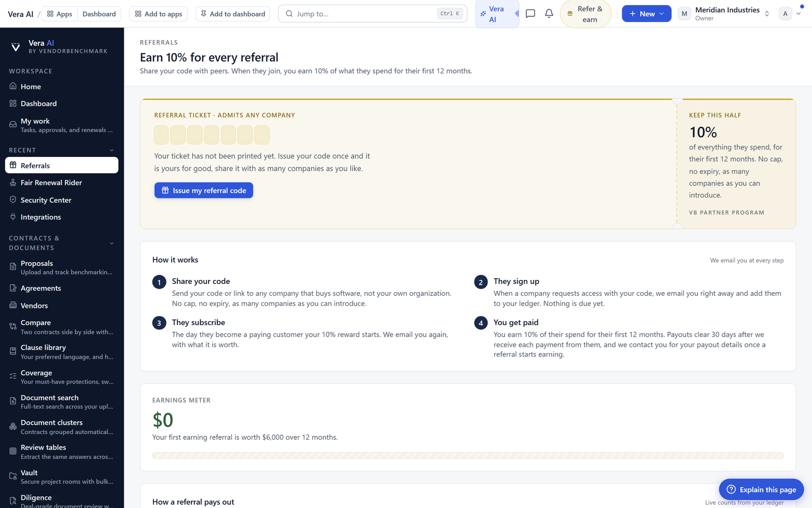Click the They subscribe step heading
This screenshot has width=812, height=508.
(198, 322)
